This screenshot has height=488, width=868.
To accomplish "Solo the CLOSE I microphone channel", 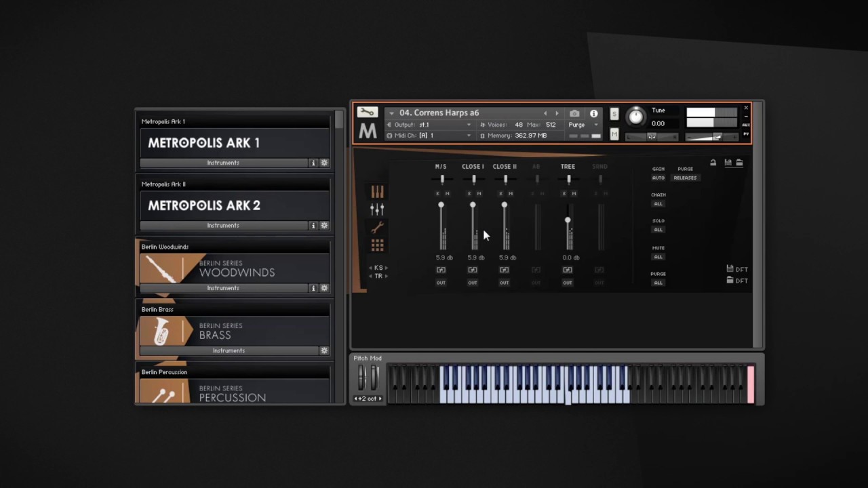I will click(469, 194).
